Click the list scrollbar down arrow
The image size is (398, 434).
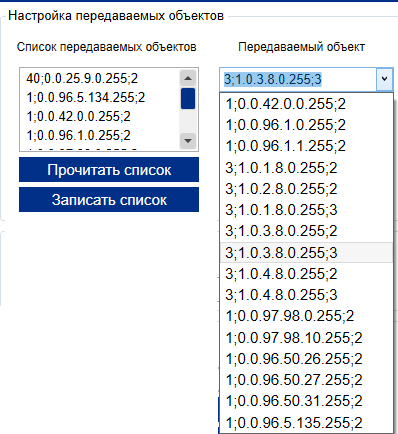coord(188,141)
